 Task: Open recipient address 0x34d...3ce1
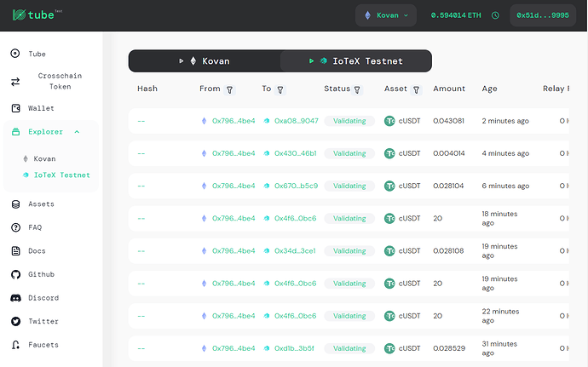click(295, 251)
